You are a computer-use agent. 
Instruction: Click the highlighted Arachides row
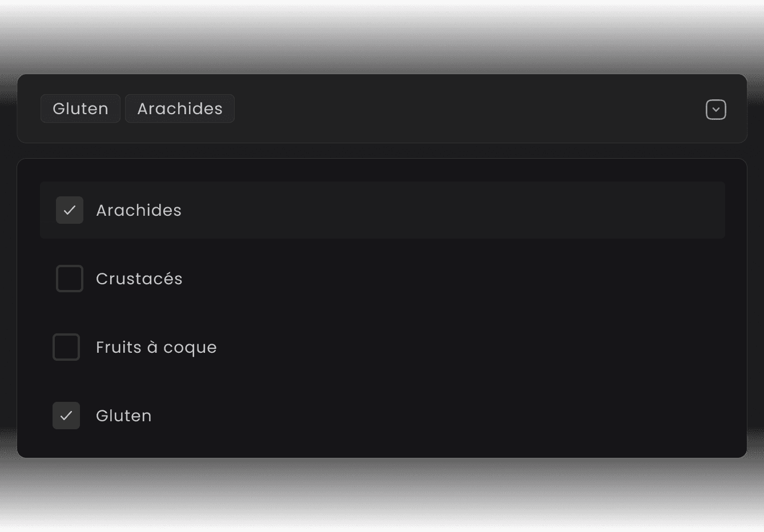point(382,210)
